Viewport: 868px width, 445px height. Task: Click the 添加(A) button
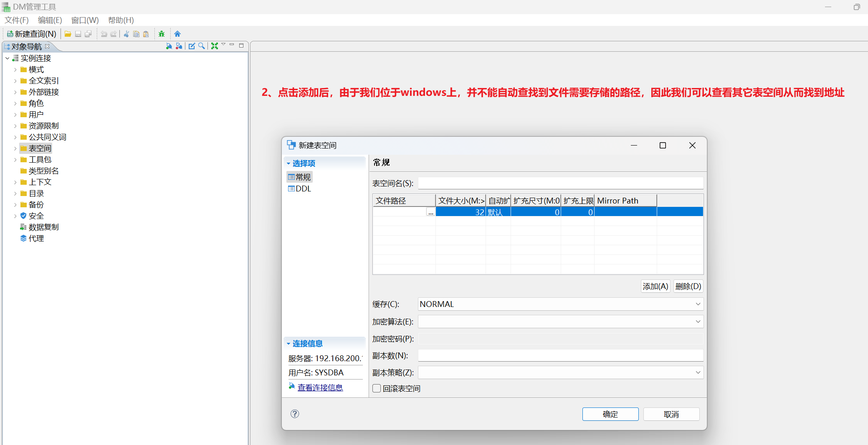[x=655, y=286]
